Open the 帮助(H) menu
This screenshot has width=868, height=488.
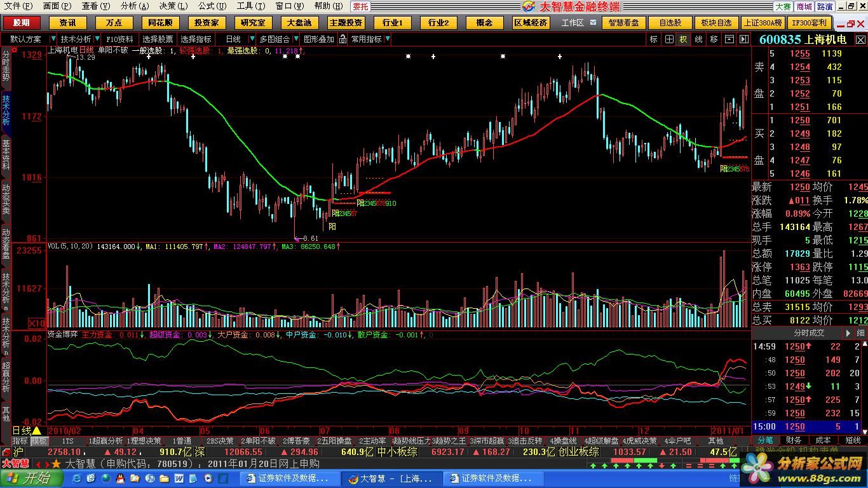[x=329, y=6]
